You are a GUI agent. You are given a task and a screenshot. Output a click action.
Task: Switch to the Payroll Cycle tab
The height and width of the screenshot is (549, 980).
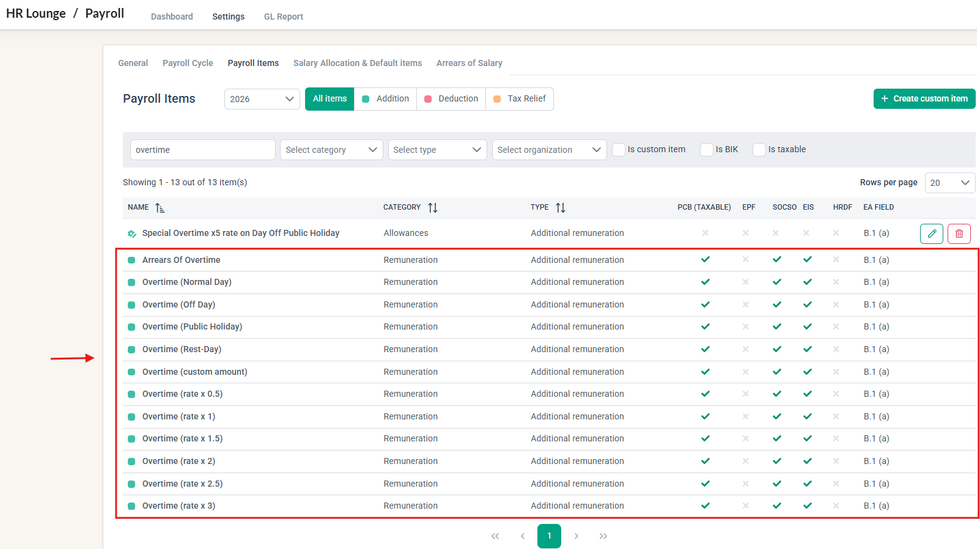pyautogui.click(x=188, y=63)
